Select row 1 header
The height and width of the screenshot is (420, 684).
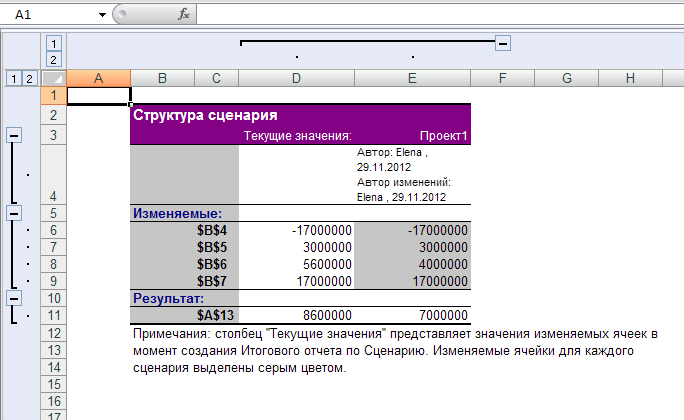click(54, 96)
